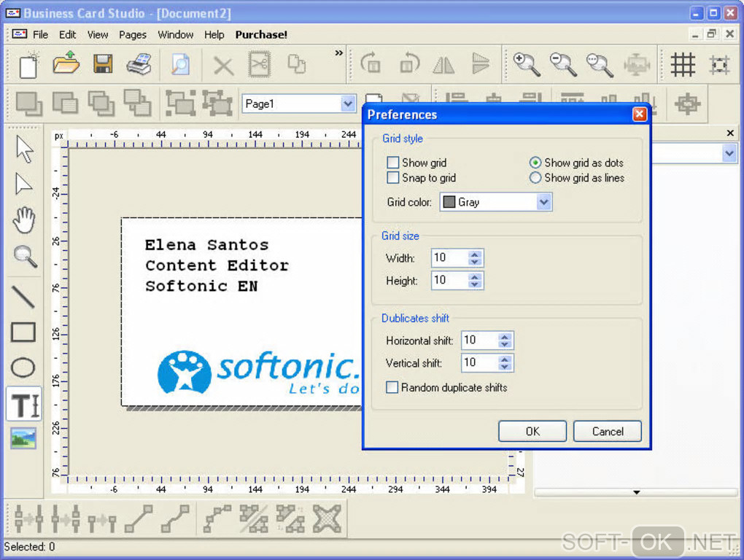Open a file with the folder icon

(66, 63)
